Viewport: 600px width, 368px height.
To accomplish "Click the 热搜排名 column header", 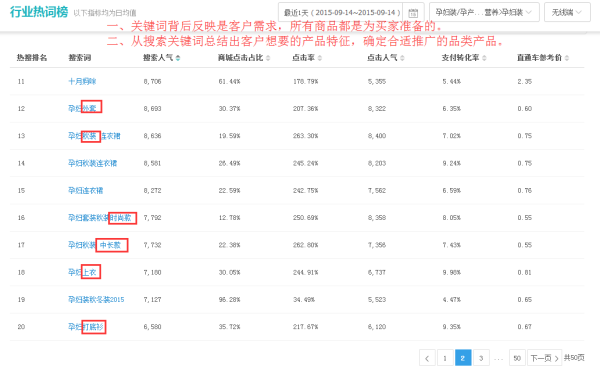I will [32, 58].
